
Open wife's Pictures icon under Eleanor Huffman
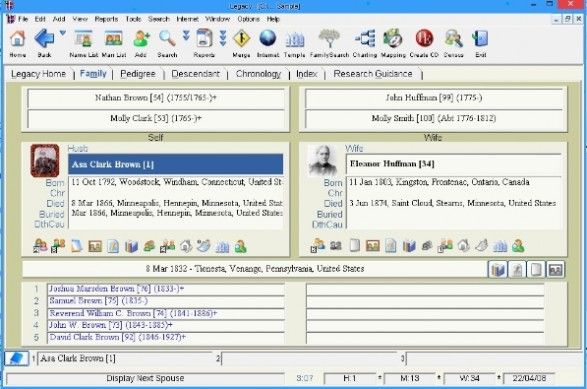click(372, 246)
